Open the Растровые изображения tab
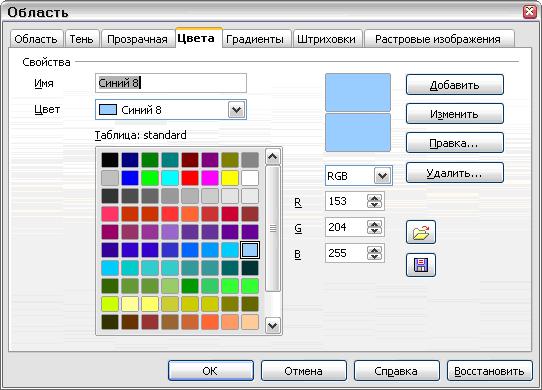This screenshot has width=542, height=390. (x=438, y=39)
